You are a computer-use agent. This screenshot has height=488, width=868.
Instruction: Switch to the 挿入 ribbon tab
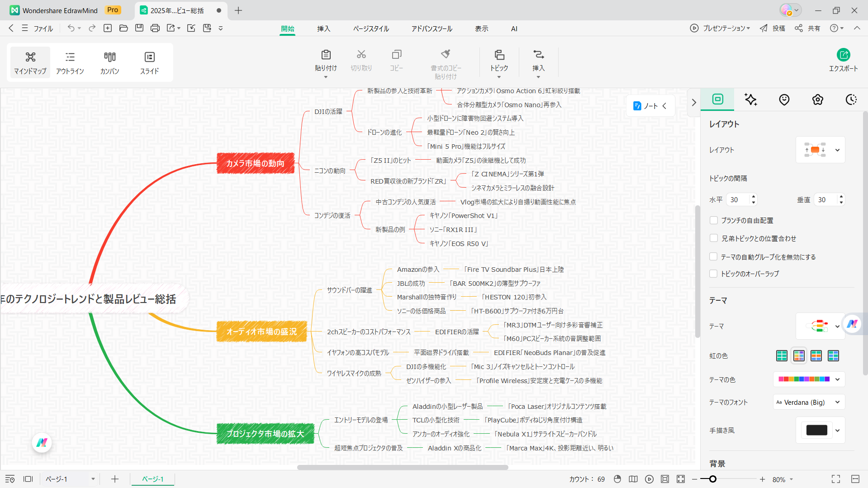point(323,28)
